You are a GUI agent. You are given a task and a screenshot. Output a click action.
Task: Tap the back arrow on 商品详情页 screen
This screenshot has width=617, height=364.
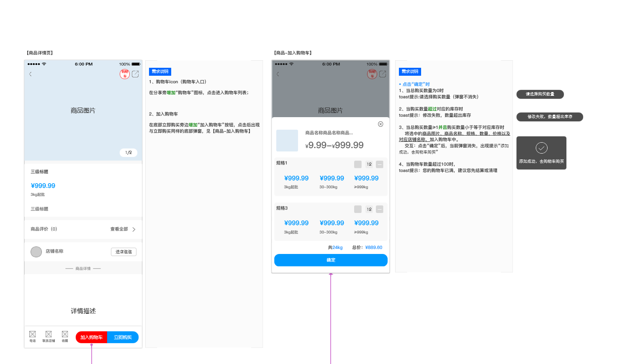[x=30, y=74]
